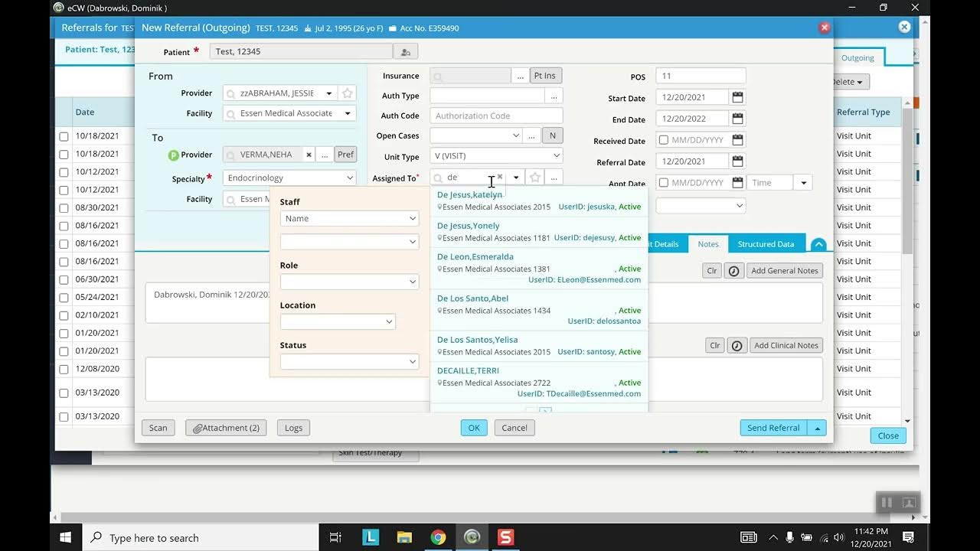Expand the From Facility dropdown
Image resolution: width=980 pixels, height=551 pixels.
(348, 113)
